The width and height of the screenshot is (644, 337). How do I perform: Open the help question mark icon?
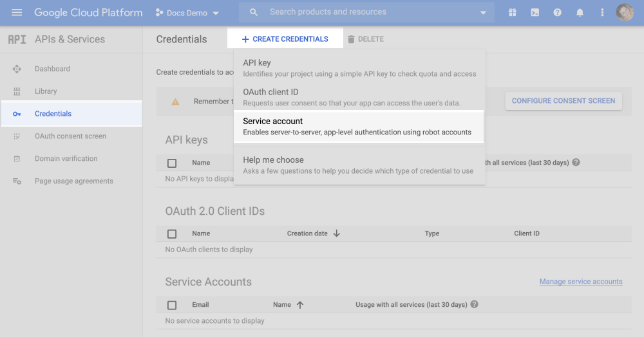[557, 12]
